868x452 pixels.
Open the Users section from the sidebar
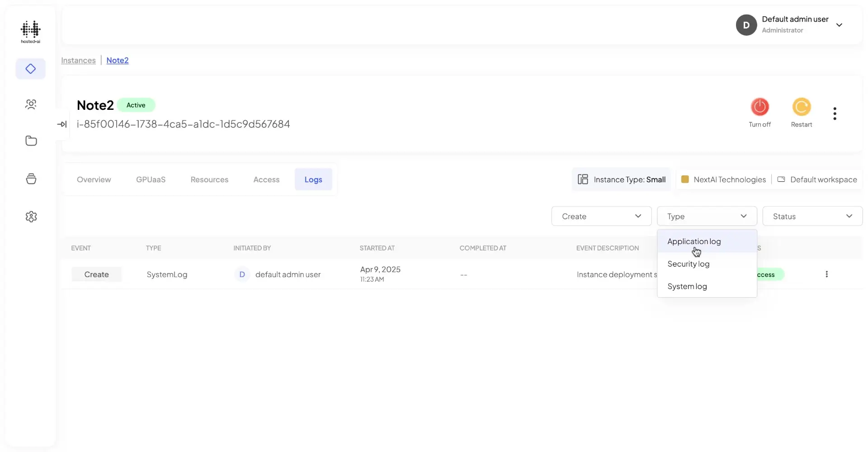[x=30, y=104]
